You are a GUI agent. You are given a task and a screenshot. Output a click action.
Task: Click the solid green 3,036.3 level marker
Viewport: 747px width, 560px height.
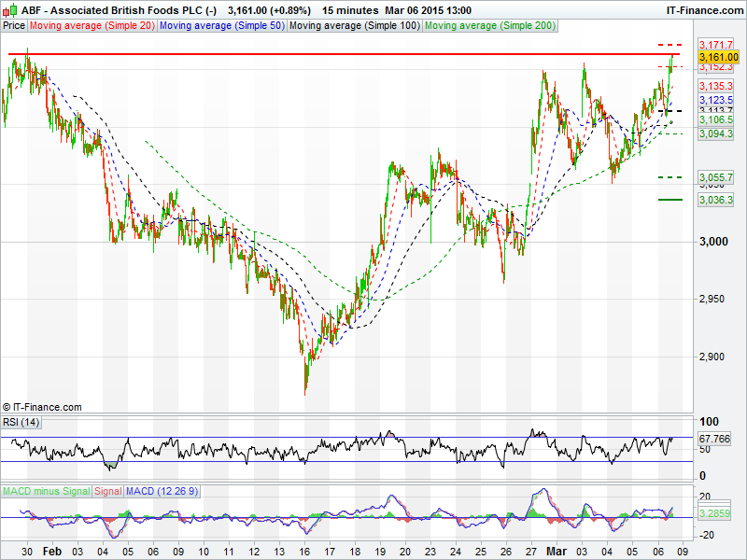click(x=669, y=200)
